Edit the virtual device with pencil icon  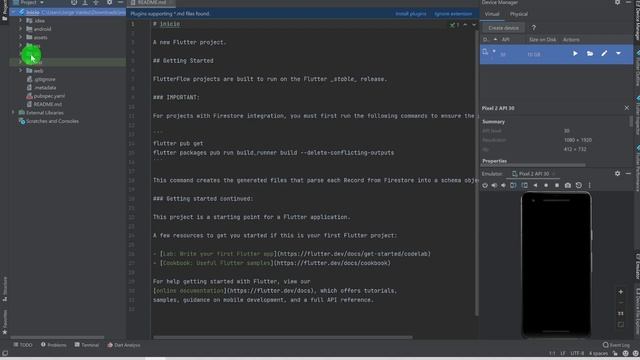pos(604,53)
